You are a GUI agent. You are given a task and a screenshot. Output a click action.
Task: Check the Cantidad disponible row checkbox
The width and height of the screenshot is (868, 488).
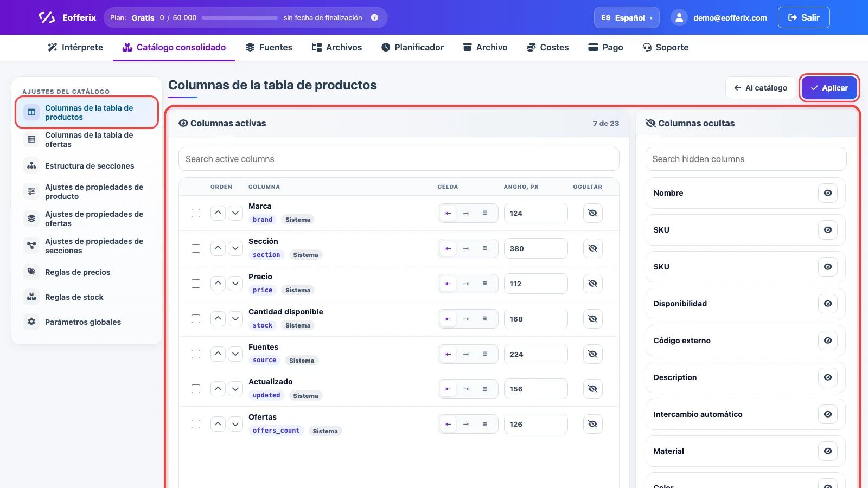[196, 319]
